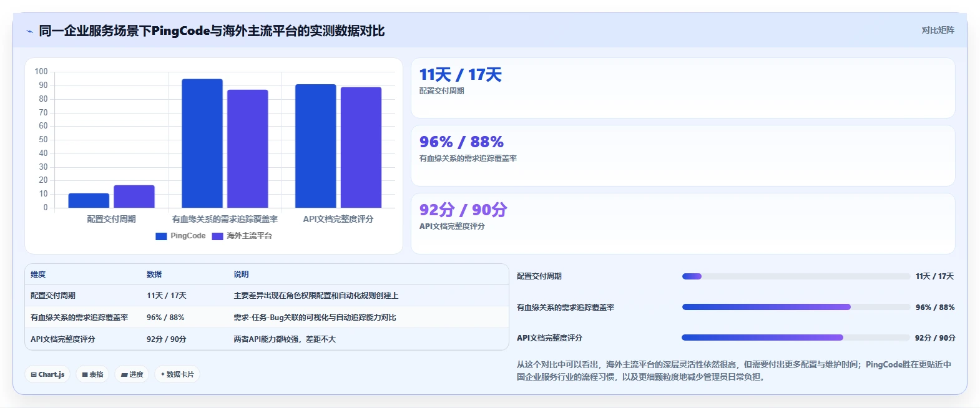Click the icon left of the page title
Screen dimensions: 980x408
[29, 31]
